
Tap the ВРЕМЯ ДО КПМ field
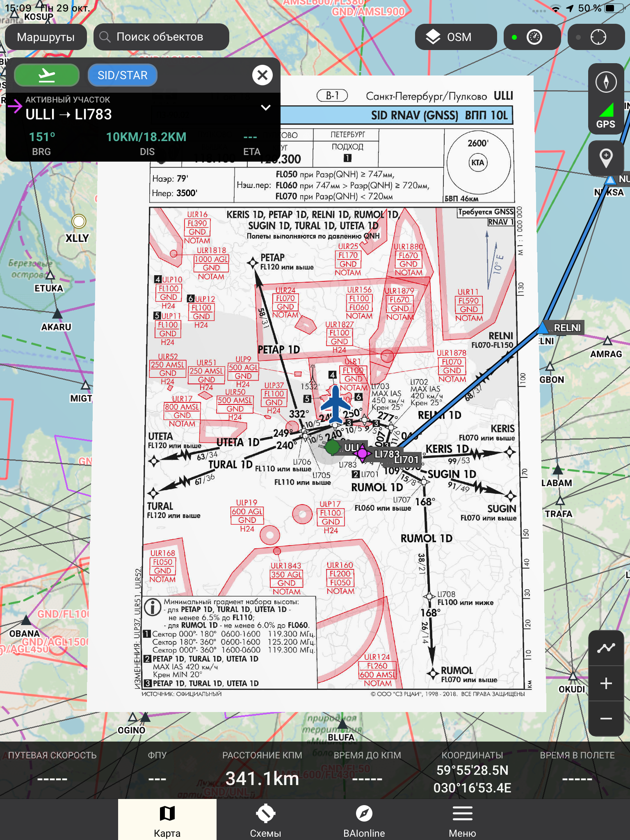click(367, 770)
